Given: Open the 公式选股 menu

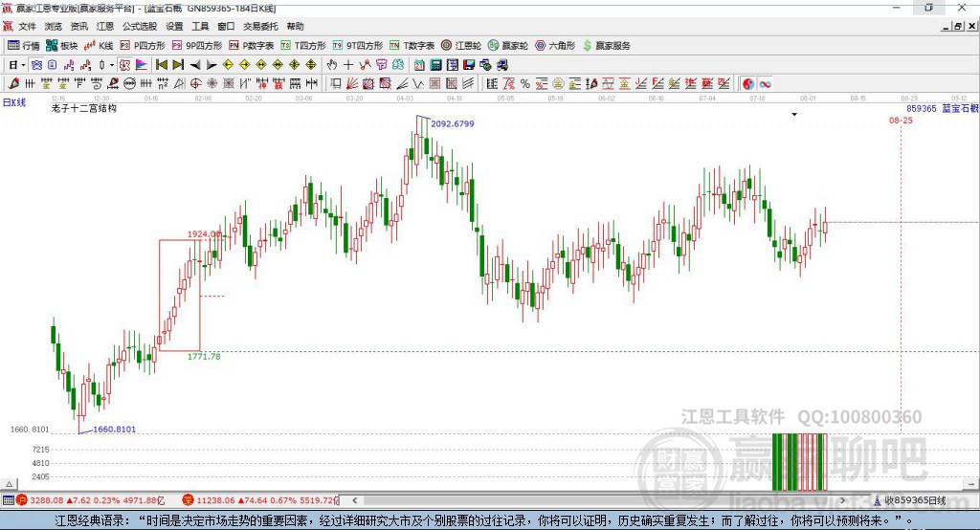Looking at the screenshot, I should (140, 26).
